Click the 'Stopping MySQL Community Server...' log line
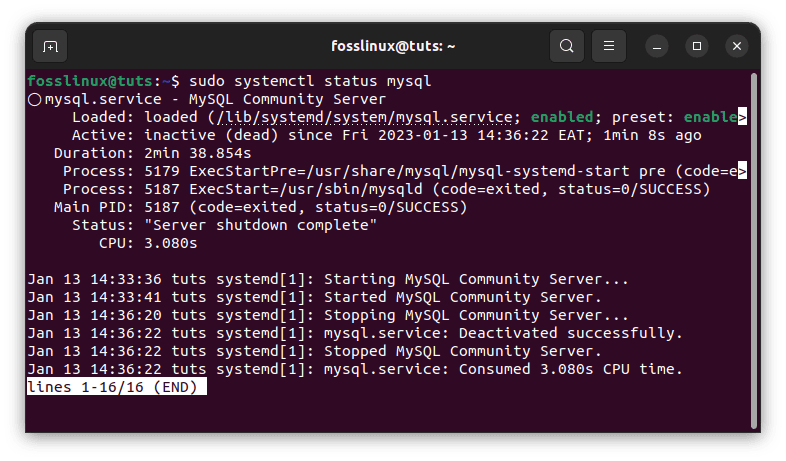Image resolution: width=786 pixels, height=461 pixels. click(x=328, y=315)
